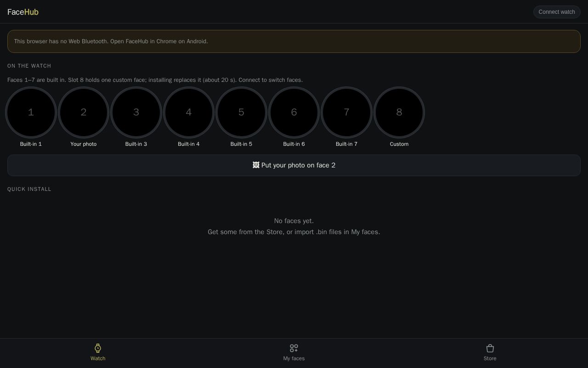Click the Built-in 1 label
Image resolution: width=588 pixels, height=368 pixels.
pos(31,144)
